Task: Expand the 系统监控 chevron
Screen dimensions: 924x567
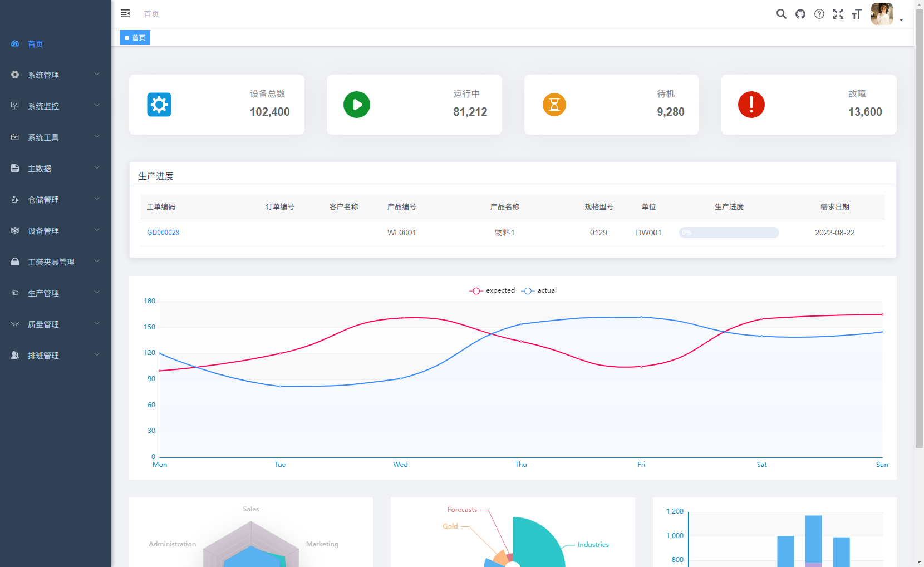Action: click(x=97, y=105)
